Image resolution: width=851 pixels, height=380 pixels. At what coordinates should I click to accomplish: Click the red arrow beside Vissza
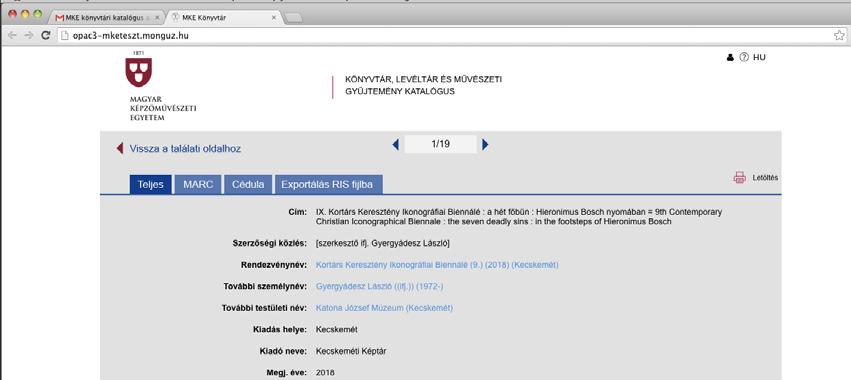pos(120,148)
